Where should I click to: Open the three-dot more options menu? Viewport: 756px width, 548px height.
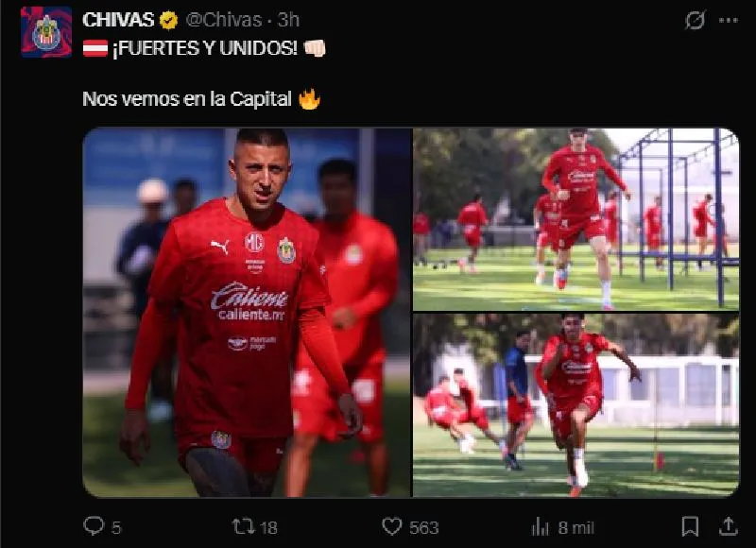[728, 20]
